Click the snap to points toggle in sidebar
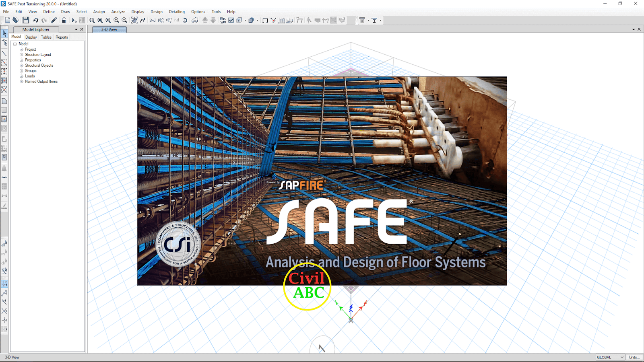Viewport: 644px width, 362px height. (4, 284)
